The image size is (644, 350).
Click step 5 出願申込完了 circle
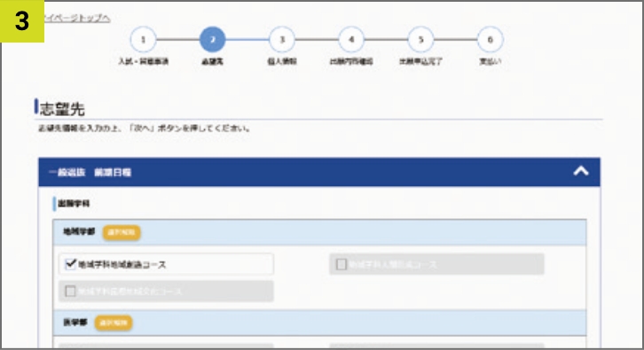click(420, 40)
